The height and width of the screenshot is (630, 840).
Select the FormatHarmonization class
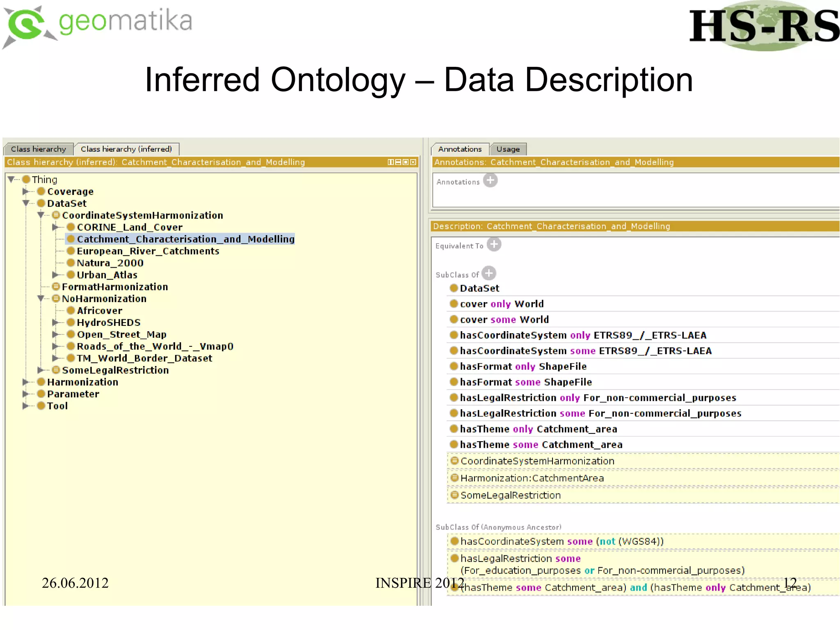pos(110,286)
